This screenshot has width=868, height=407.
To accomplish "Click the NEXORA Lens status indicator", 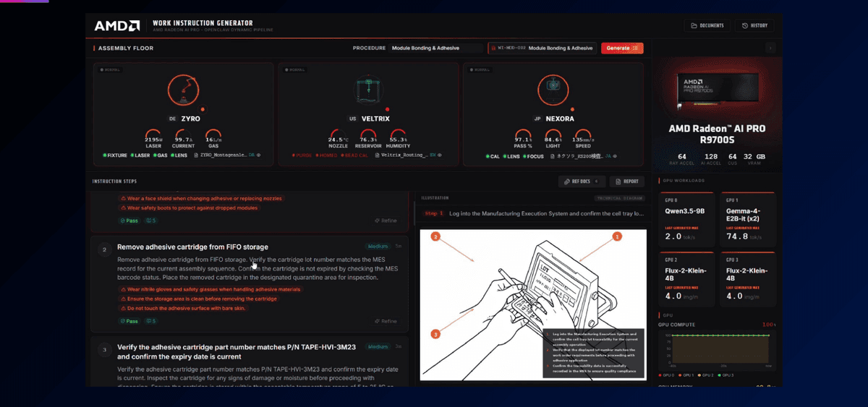I will point(513,155).
